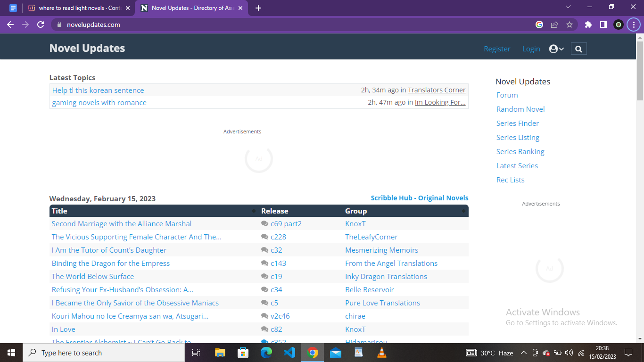Screen dimensions: 644x362
Task: Visit Im Looking For... forum link
Action: pos(440,102)
